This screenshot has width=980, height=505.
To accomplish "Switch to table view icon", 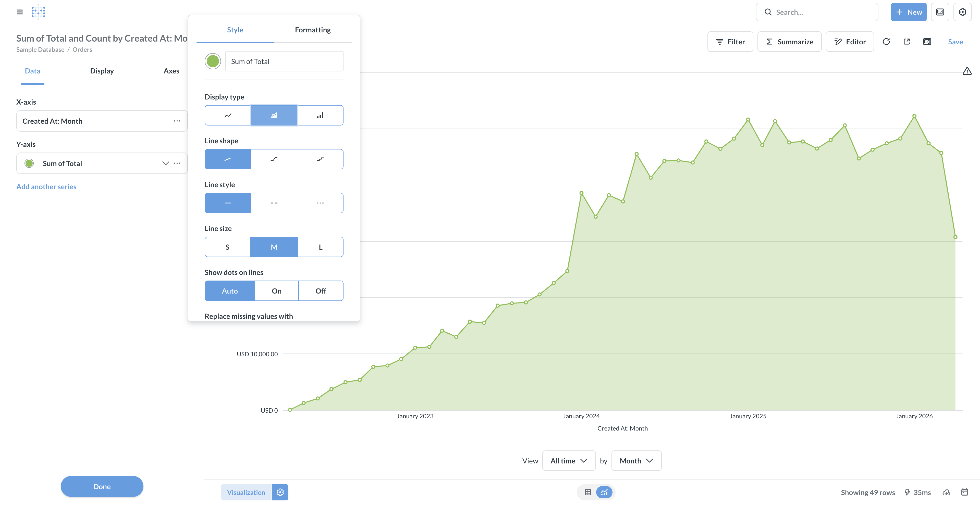I will click(x=588, y=492).
